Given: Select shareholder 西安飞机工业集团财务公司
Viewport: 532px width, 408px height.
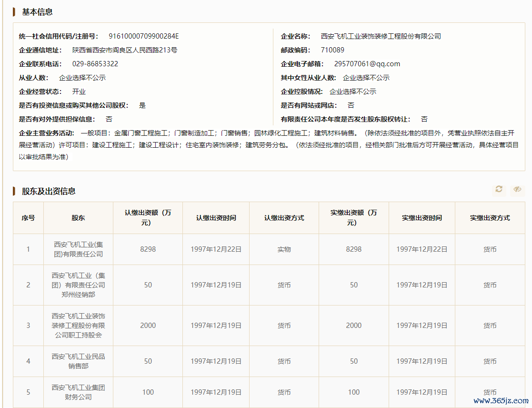Looking at the screenshot, I should pos(78,392).
